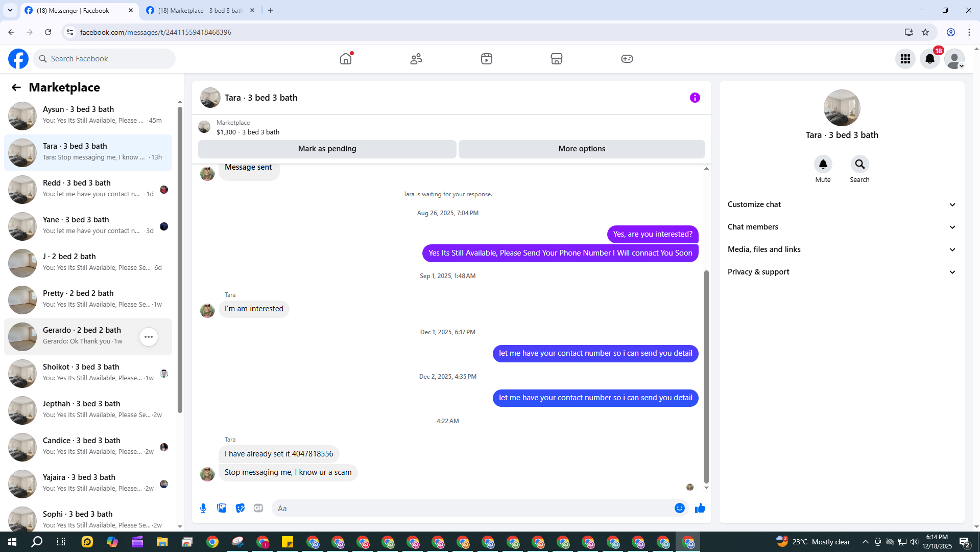Click message "I have already set it 4047818556"
The image size is (980, 552).
[279, 454]
